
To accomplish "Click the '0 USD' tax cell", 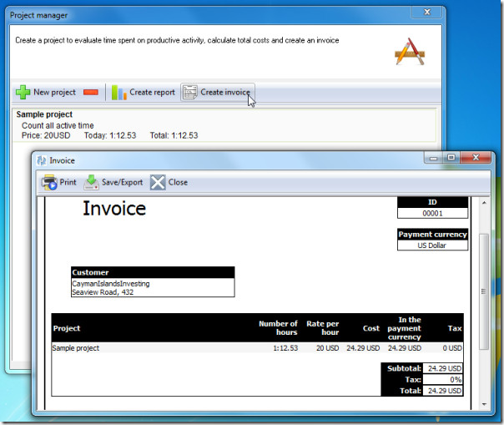I will tap(452, 348).
